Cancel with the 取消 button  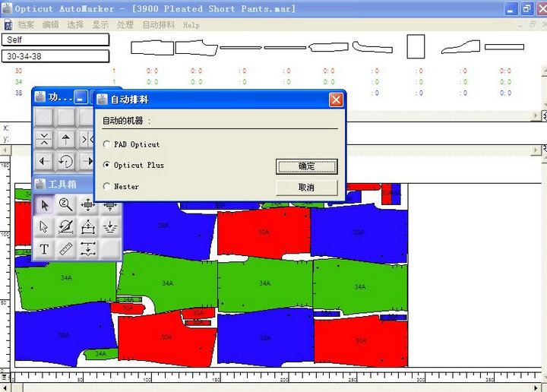307,188
